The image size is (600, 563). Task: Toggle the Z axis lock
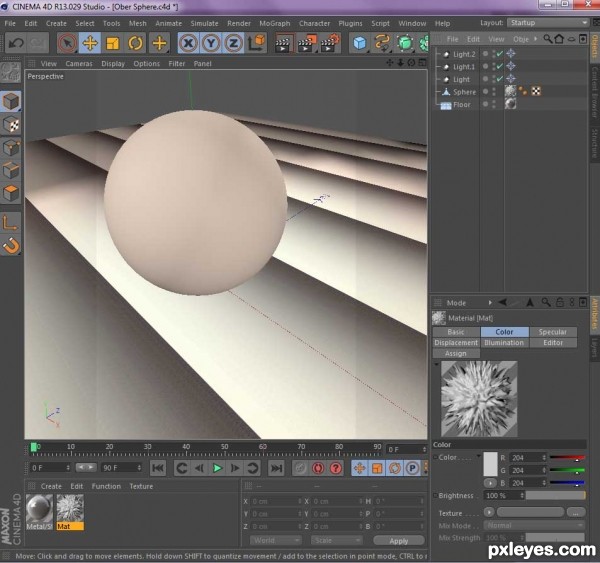(x=233, y=43)
